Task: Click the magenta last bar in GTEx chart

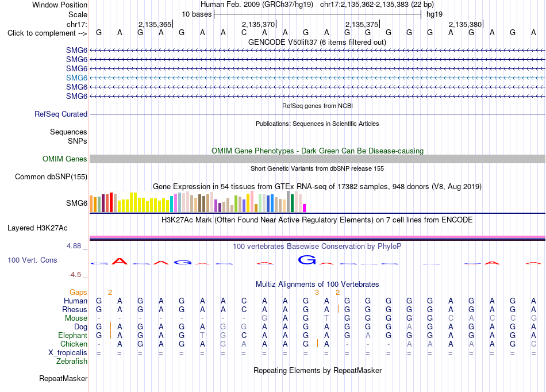Action: coord(305,208)
